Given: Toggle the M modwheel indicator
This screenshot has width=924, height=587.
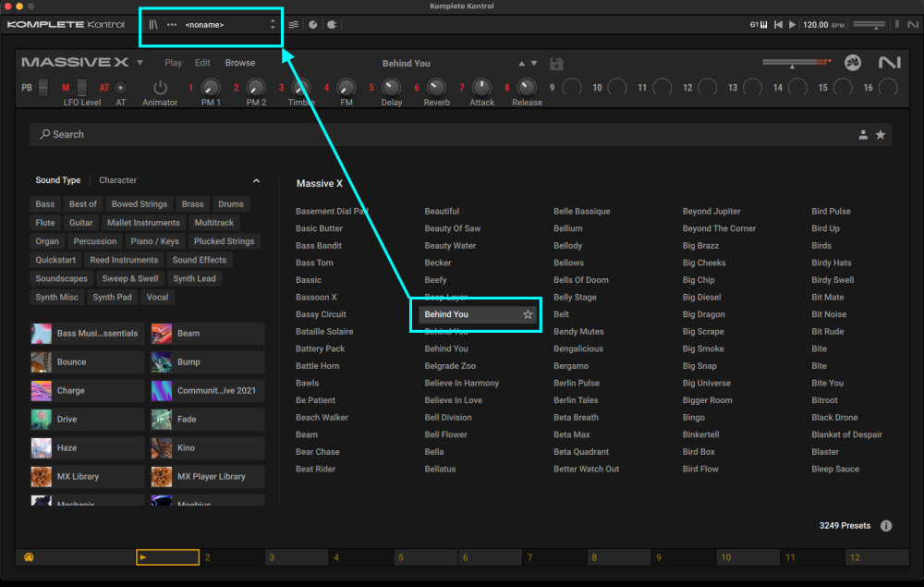Looking at the screenshot, I should 66,88.
